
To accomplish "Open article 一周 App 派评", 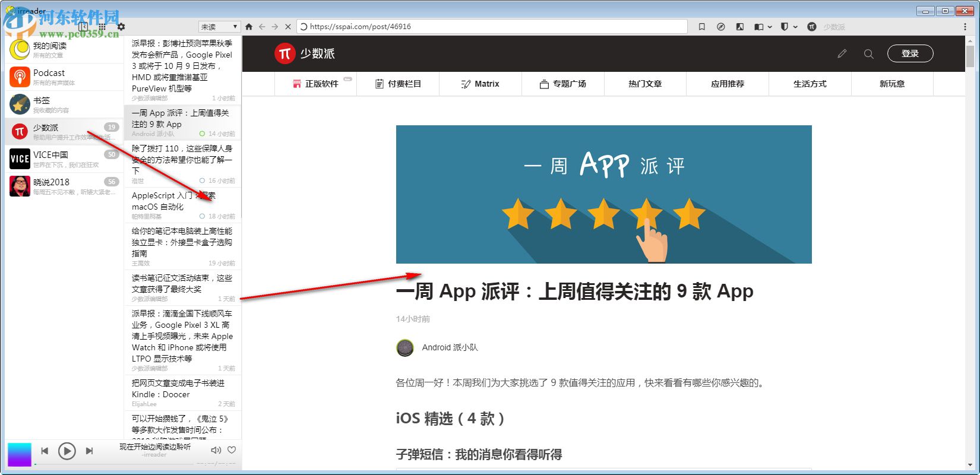I will pyautogui.click(x=183, y=122).
